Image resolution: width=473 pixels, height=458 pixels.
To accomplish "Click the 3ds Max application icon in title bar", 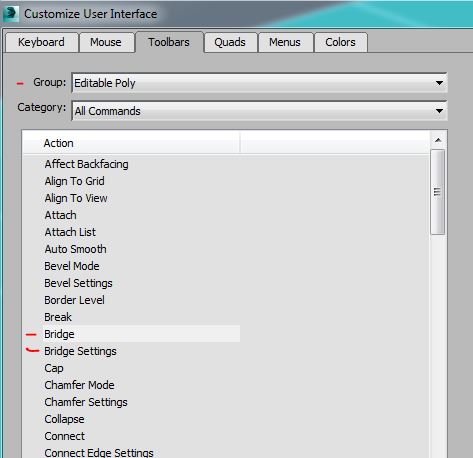I will [10, 14].
